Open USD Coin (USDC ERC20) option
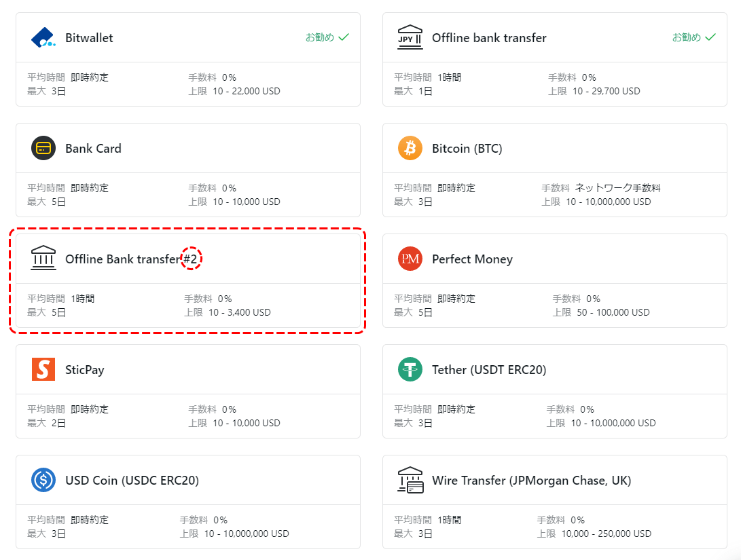The width and height of the screenshot is (741, 560). (x=132, y=480)
